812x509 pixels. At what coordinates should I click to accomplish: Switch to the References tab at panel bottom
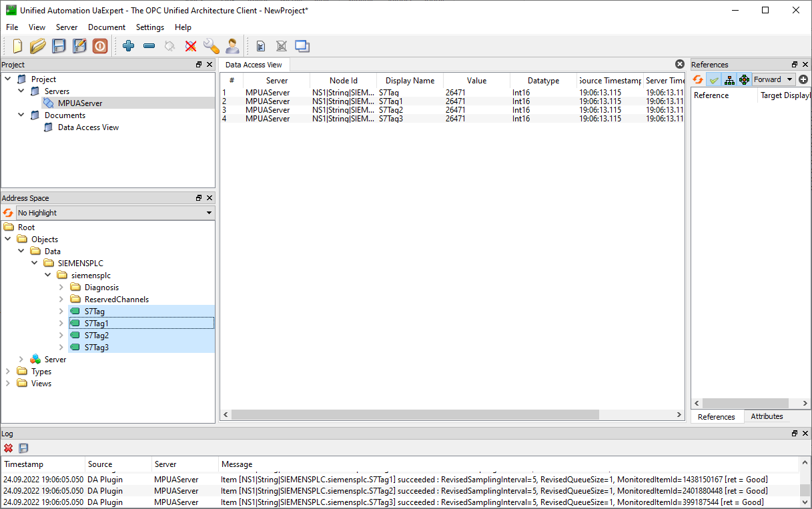(x=717, y=416)
